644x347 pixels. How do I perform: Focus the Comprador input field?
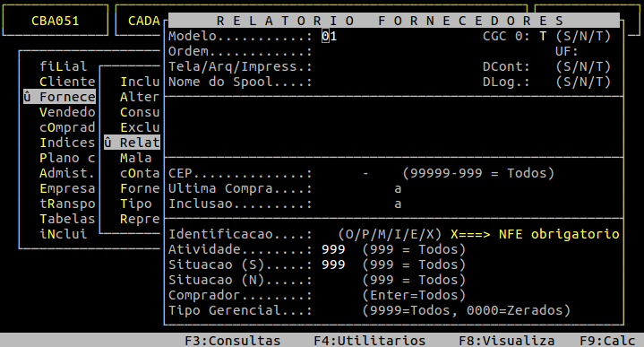click(x=333, y=295)
